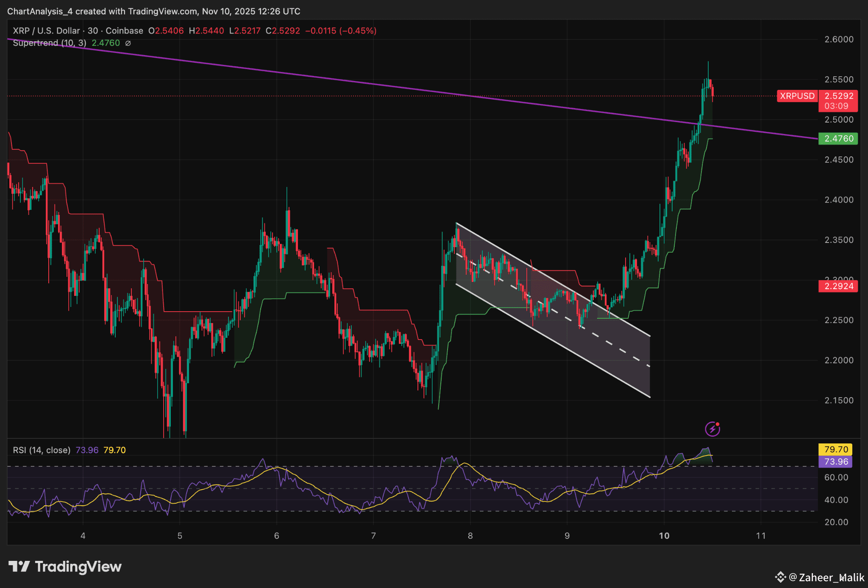This screenshot has width=868, height=588.
Task: Click the green 2.4760 Supertrend price tag
Action: click(838, 139)
